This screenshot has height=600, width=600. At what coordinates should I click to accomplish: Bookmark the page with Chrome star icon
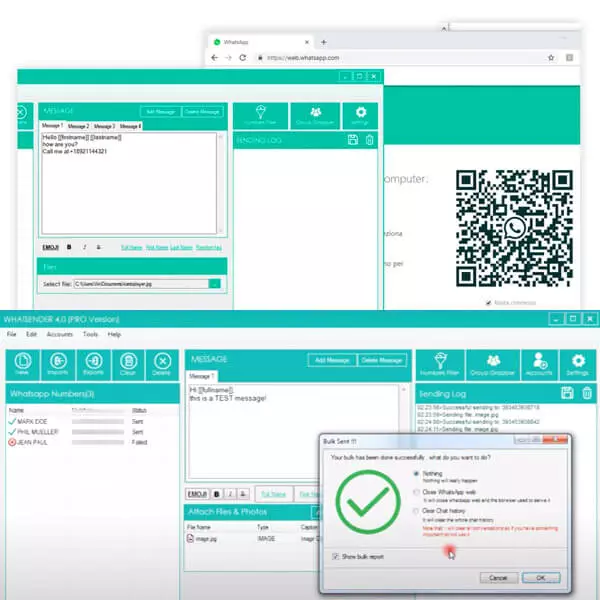point(551,58)
